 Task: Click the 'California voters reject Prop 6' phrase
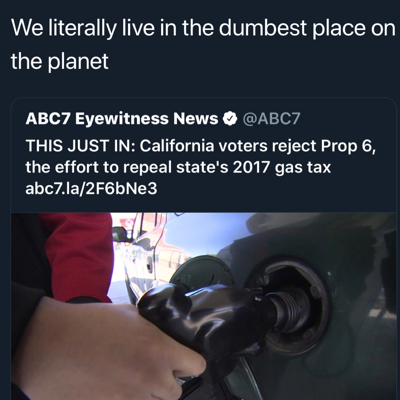pos(256,146)
